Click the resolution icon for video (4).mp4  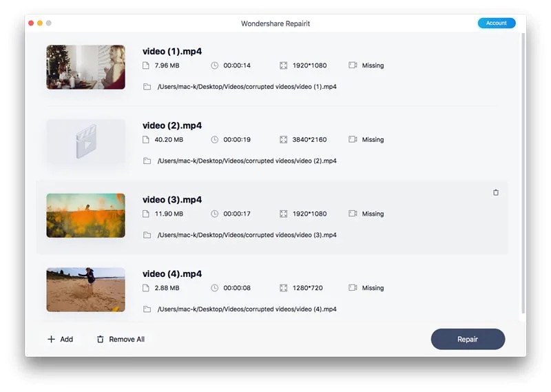[x=283, y=288]
